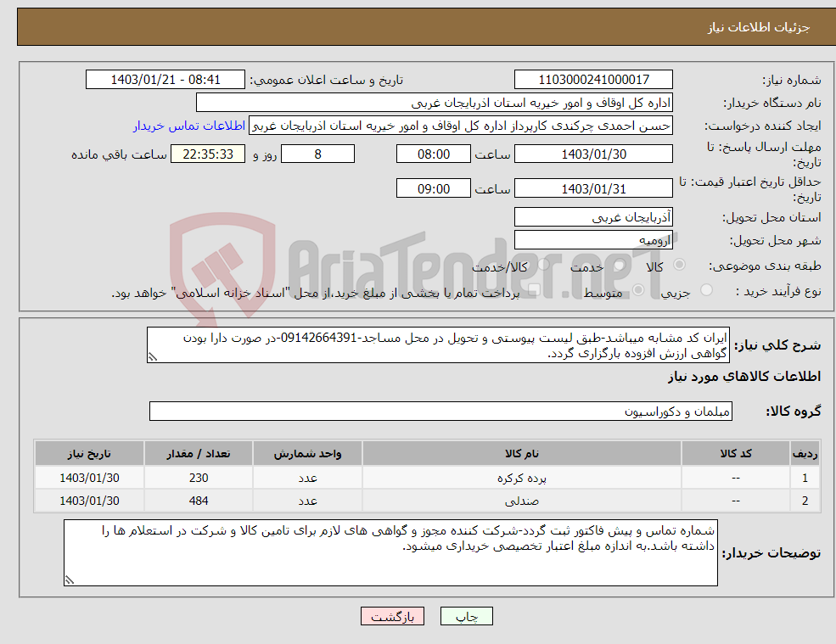The image size is (836, 644).
Task: Click the شرح کلی نیاز text area
Action: pyautogui.click(x=438, y=345)
